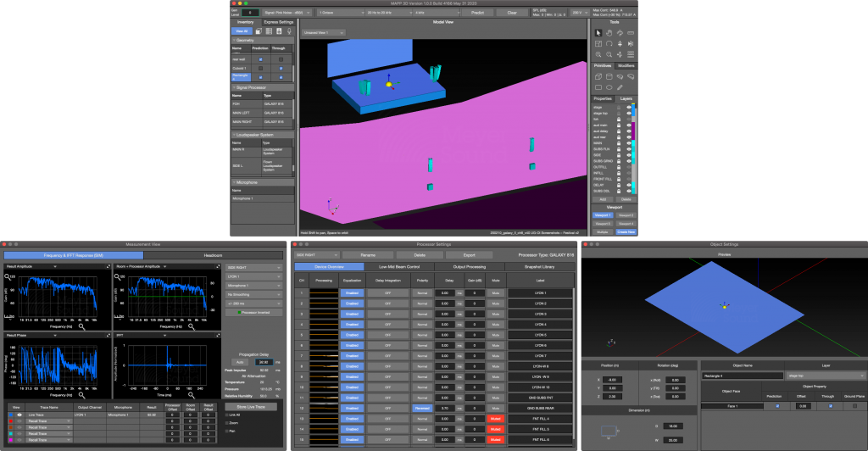Open the Signal Pink Noise dropdown
868x451 pixels.
(287, 13)
